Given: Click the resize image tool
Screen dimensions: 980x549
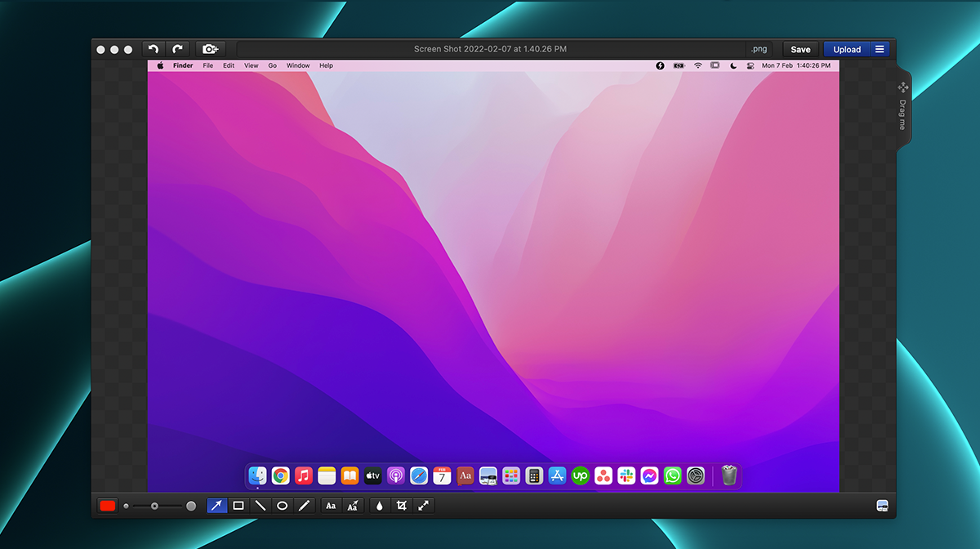Looking at the screenshot, I should (x=424, y=506).
